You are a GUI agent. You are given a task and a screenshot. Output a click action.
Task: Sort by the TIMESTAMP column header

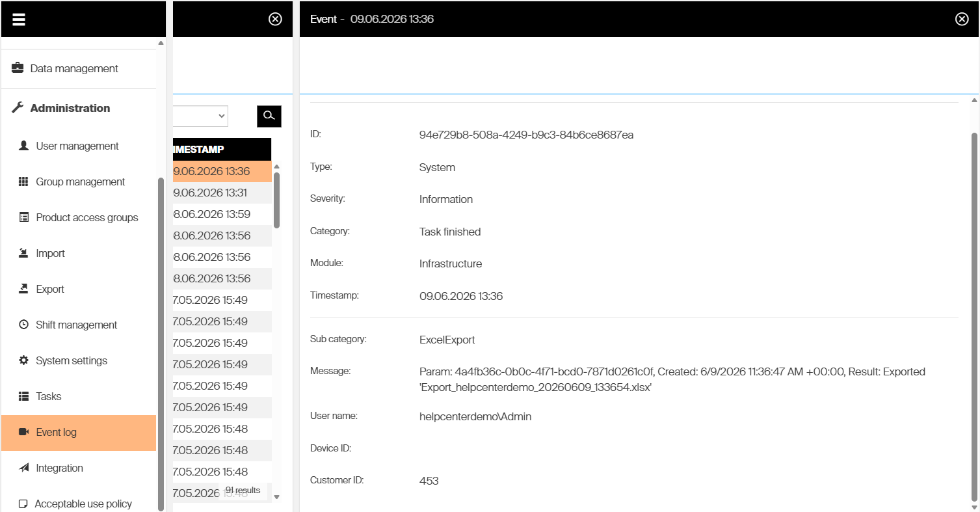coord(222,150)
